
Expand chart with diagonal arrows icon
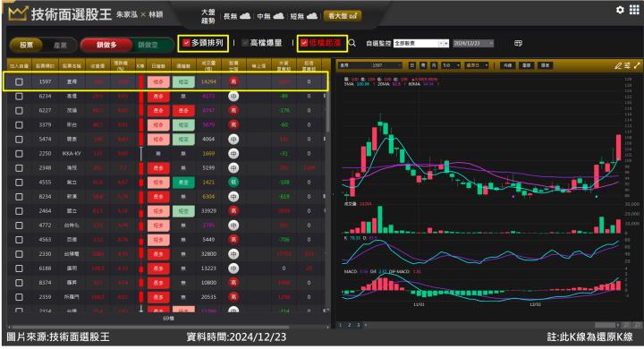point(637,65)
